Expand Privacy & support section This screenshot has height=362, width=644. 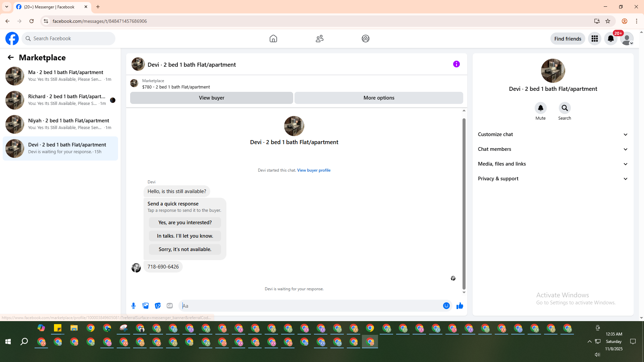coord(552,179)
